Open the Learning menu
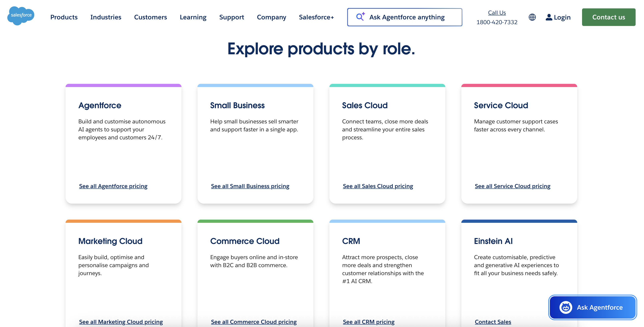The height and width of the screenshot is (327, 644). click(x=193, y=17)
